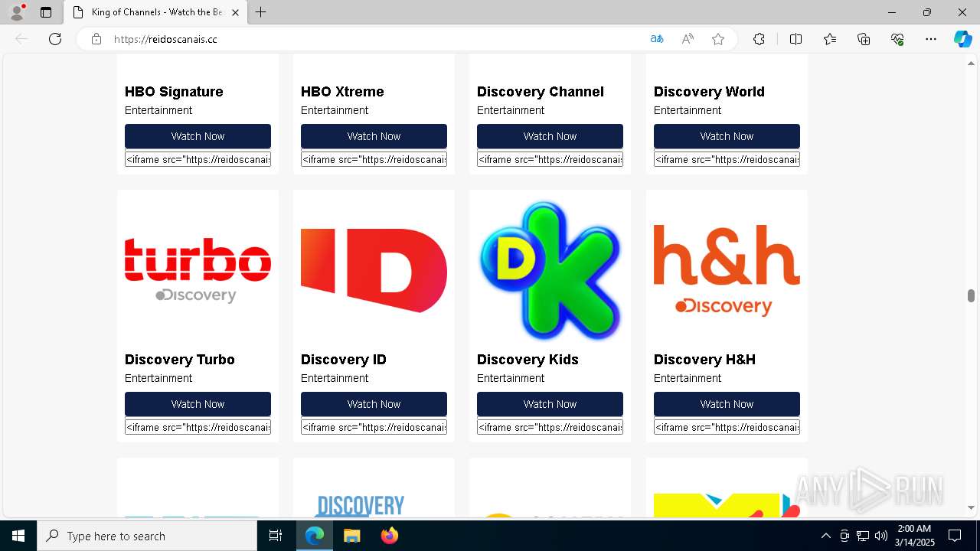The width and height of the screenshot is (980, 551).
Task: Launch Firefox from taskbar
Action: pyautogui.click(x=389, y=536)
